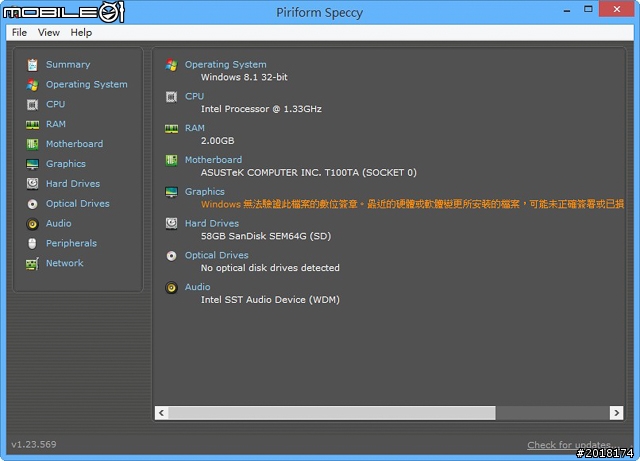Click the 2.00GB RAM value

pyautogui.click(x=218, y=141)
